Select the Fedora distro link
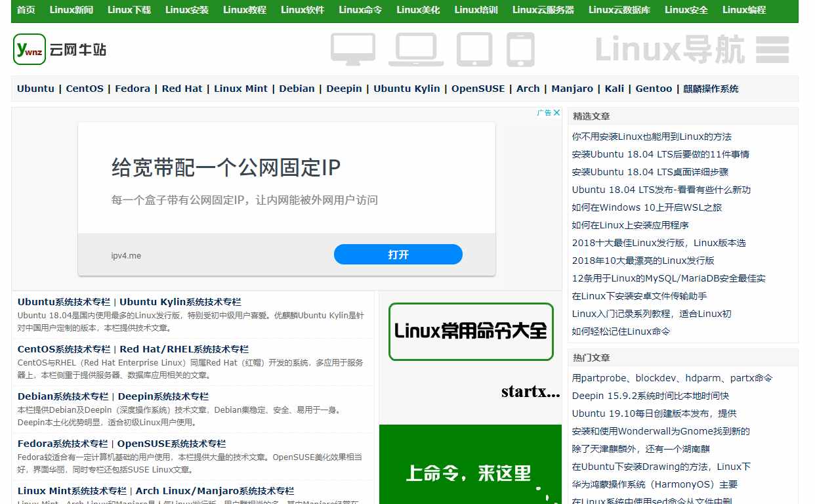 tap(133, 89)
